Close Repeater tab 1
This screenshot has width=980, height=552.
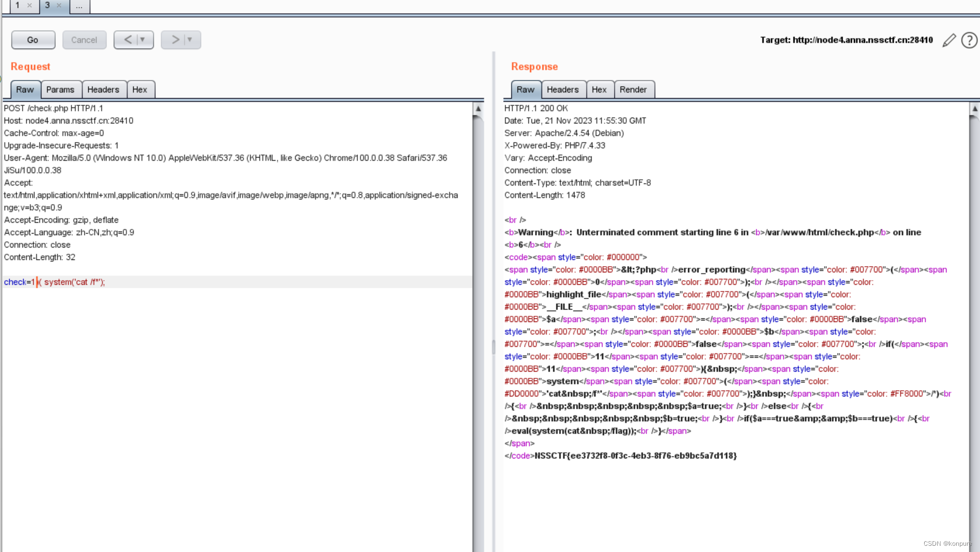29,5
